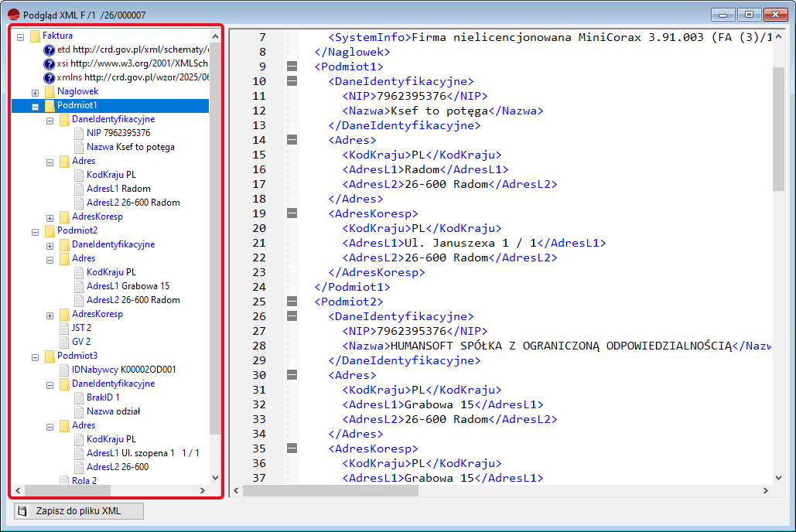
Task: Save using Zapisz do pliku XML button
Action: tap(79, 511)
